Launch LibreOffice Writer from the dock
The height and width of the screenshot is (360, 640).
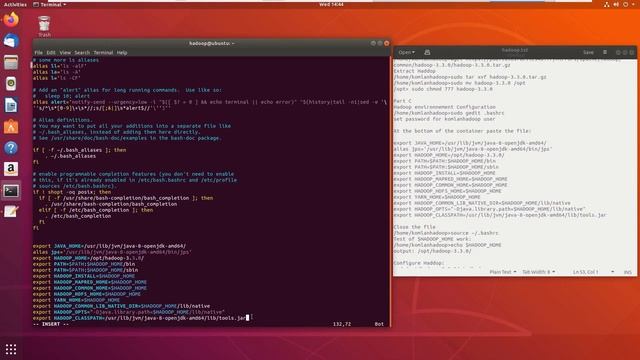[11, 105]
